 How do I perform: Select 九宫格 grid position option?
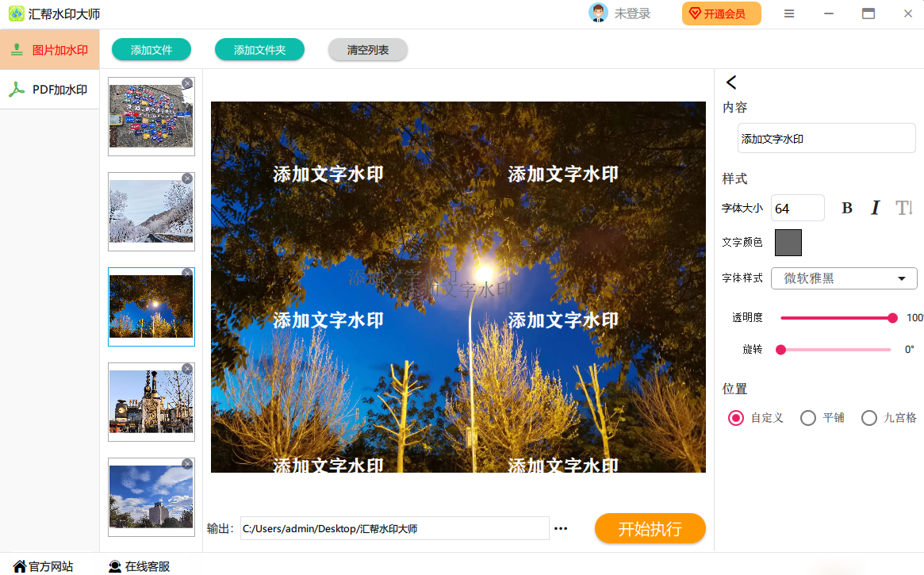click(x=869, y=418)
